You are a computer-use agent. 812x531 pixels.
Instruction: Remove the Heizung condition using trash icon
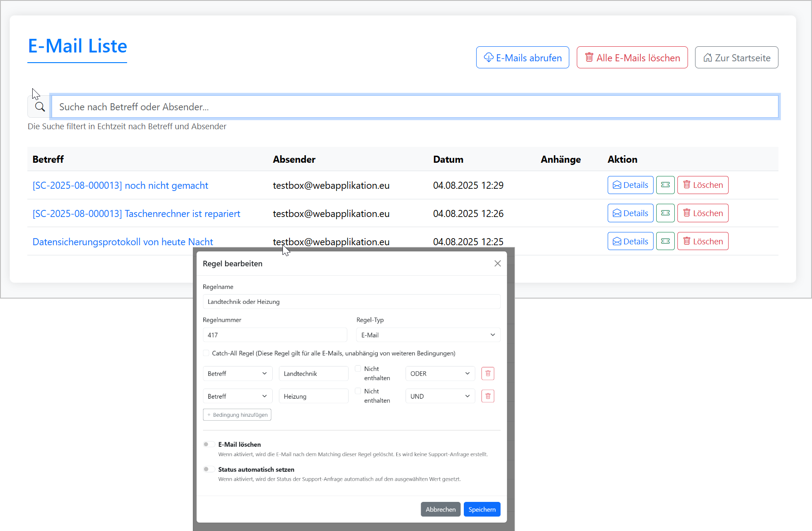487,396
